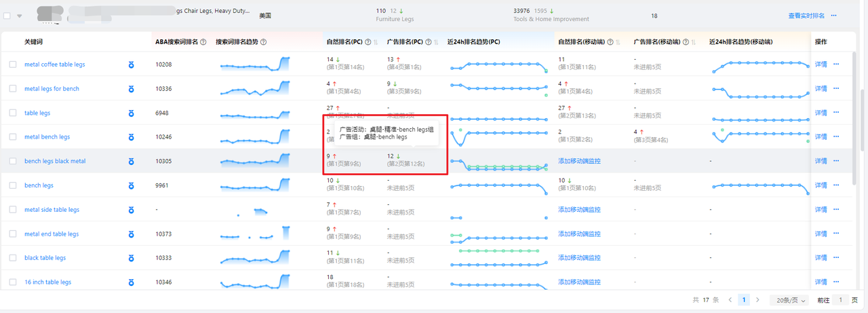The image size is (868, 313).
Task: Tick checkbox for table legs keyword
Action: point(13,113)
